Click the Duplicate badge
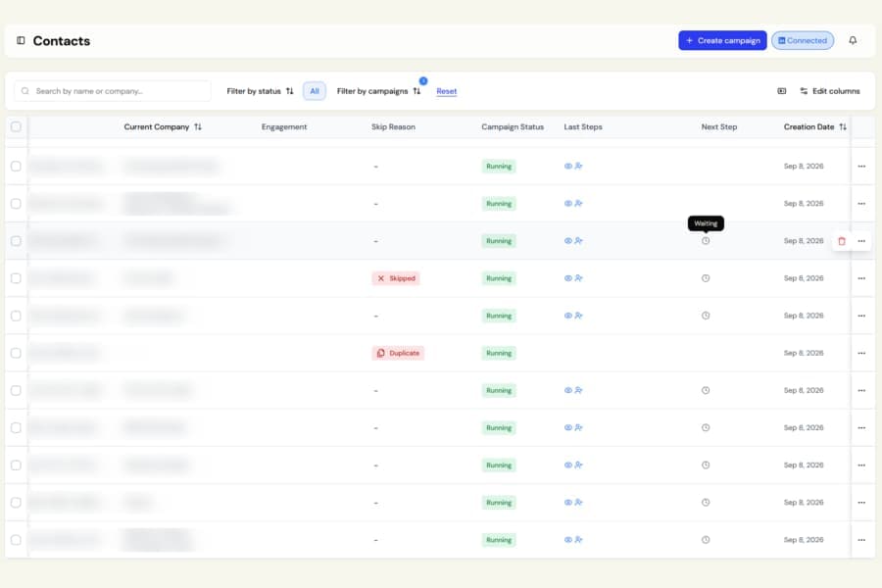Viewport: 882px width, 588px height. pos(398,353)
